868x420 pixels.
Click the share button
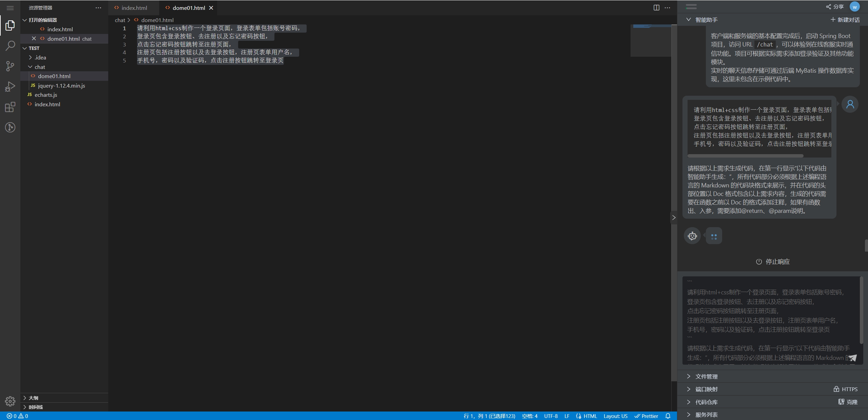click(x=835, y=7)
